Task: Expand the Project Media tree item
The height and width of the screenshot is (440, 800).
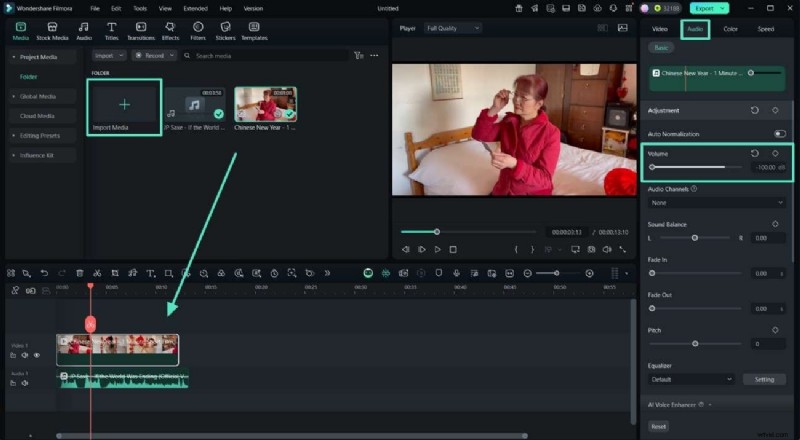Action: [x=14, y=57]
